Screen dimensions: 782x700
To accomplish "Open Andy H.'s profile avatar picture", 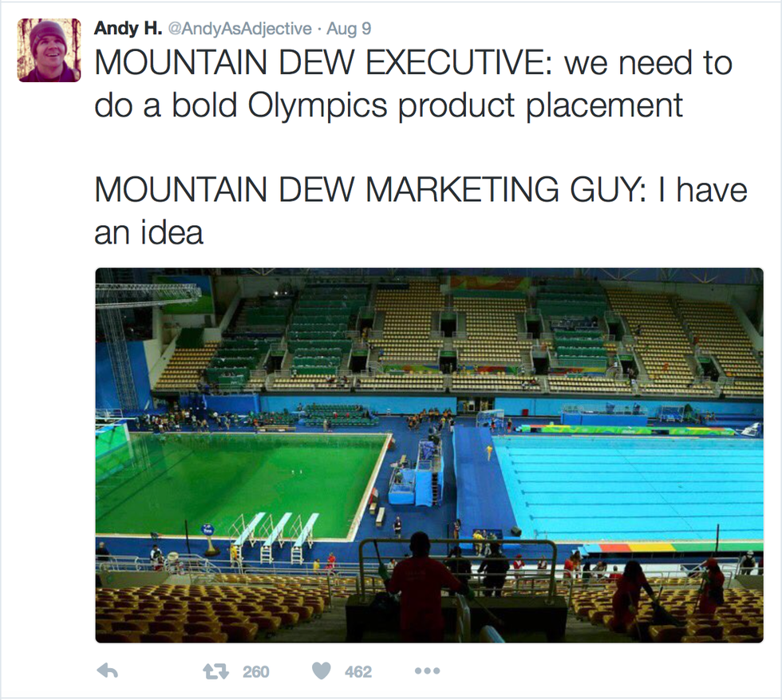I will pos(49,49).
